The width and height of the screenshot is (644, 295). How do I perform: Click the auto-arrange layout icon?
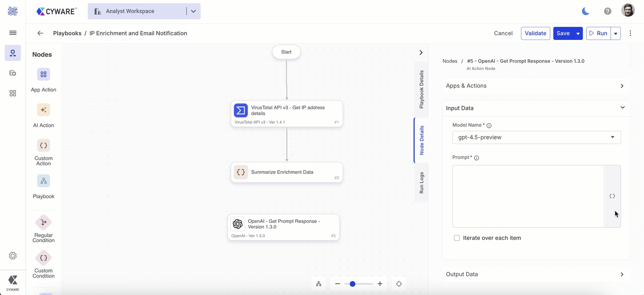[x=318, y=284]
